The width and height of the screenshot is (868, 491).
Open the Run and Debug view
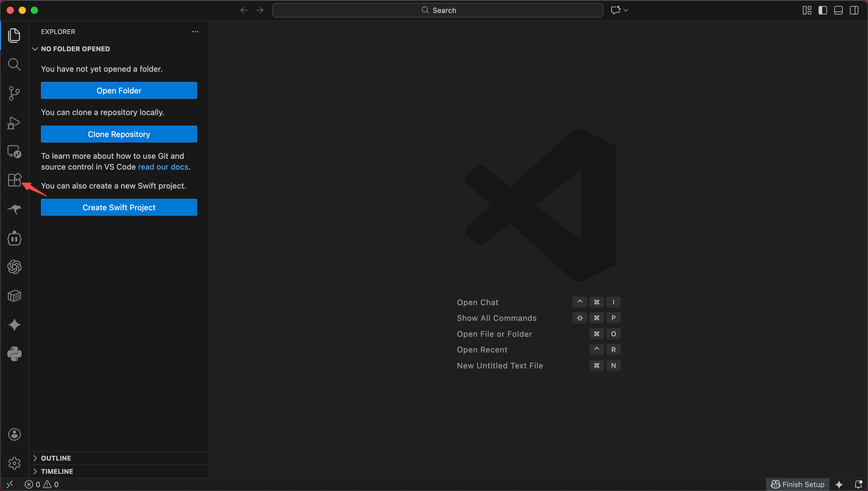click(x=14, y=123)
